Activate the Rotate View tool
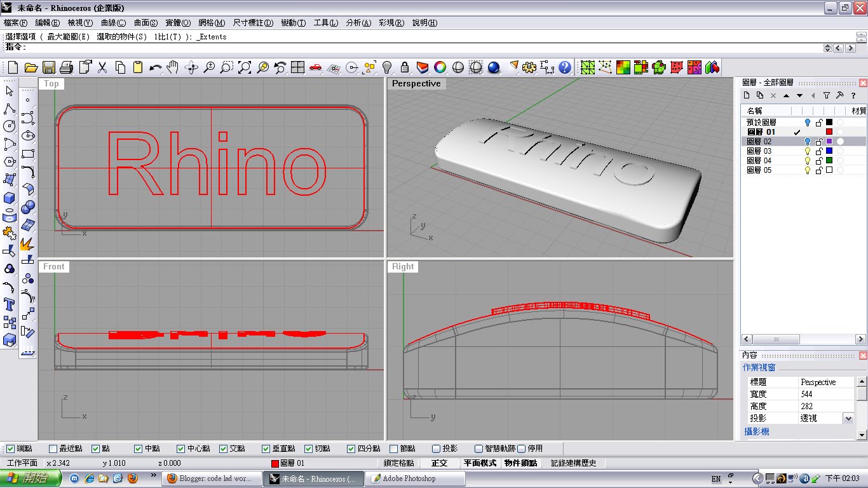868x488 pixels. (191, 67)
